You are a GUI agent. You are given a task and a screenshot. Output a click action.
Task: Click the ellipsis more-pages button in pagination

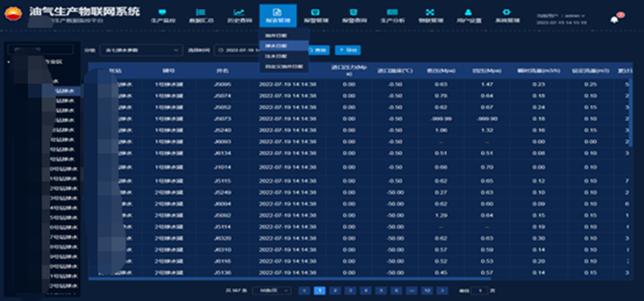(411, 291)
